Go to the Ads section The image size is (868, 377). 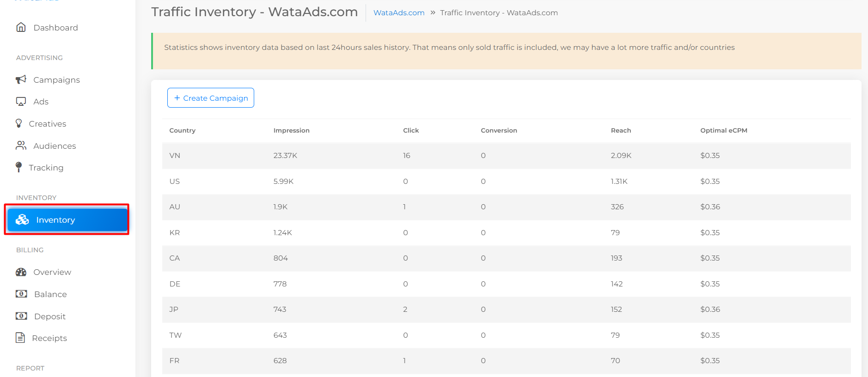(41, 102)
